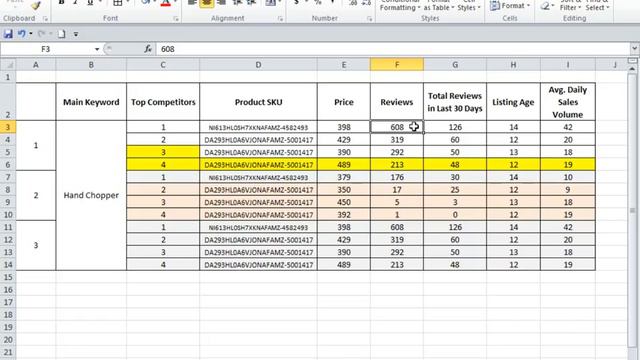The width and height of the screenshot is (640, 360).
Task: Select SKU cell in row 3
Action: pos(258,127)
